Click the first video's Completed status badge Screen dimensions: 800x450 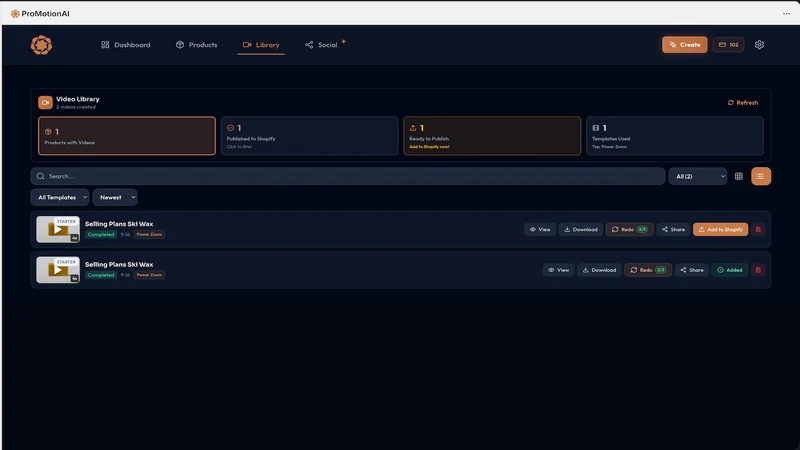(x=101, y=235)
